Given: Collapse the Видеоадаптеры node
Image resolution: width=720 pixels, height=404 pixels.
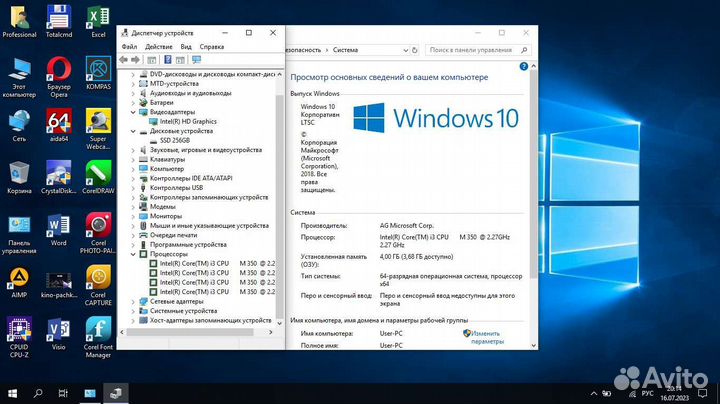Looking at the screenshot, I should [133, 112].
